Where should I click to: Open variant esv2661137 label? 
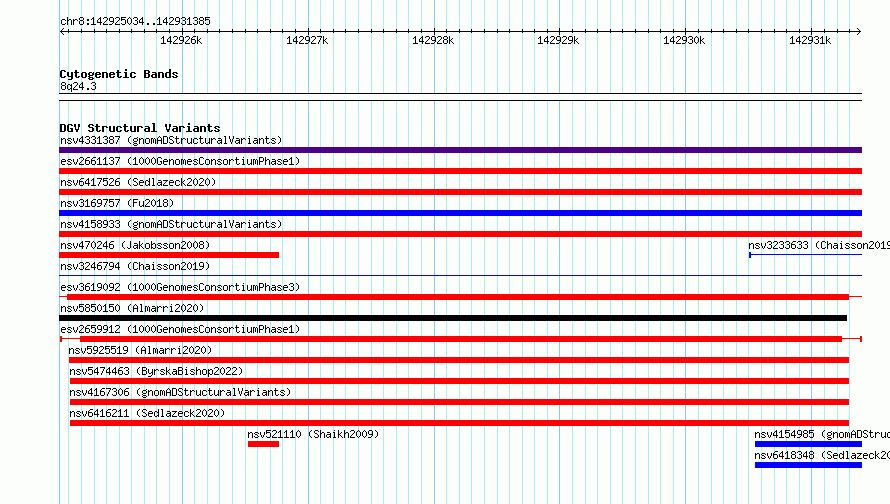tap(180, 161)
